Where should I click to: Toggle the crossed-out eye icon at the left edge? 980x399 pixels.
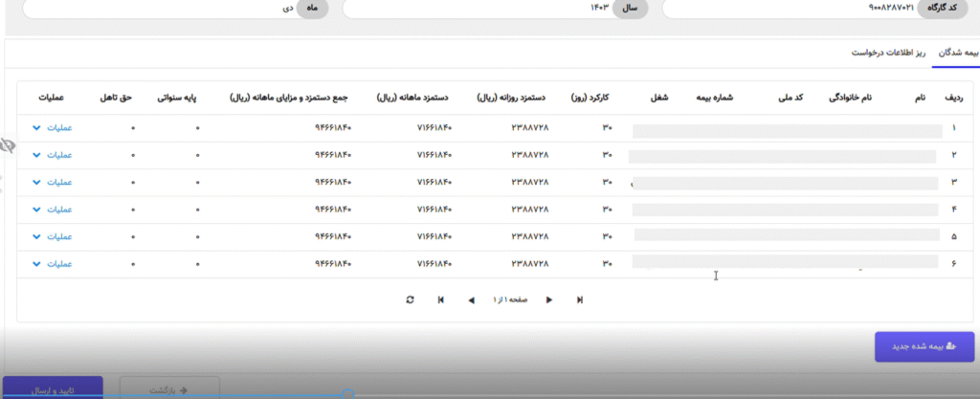8,146
